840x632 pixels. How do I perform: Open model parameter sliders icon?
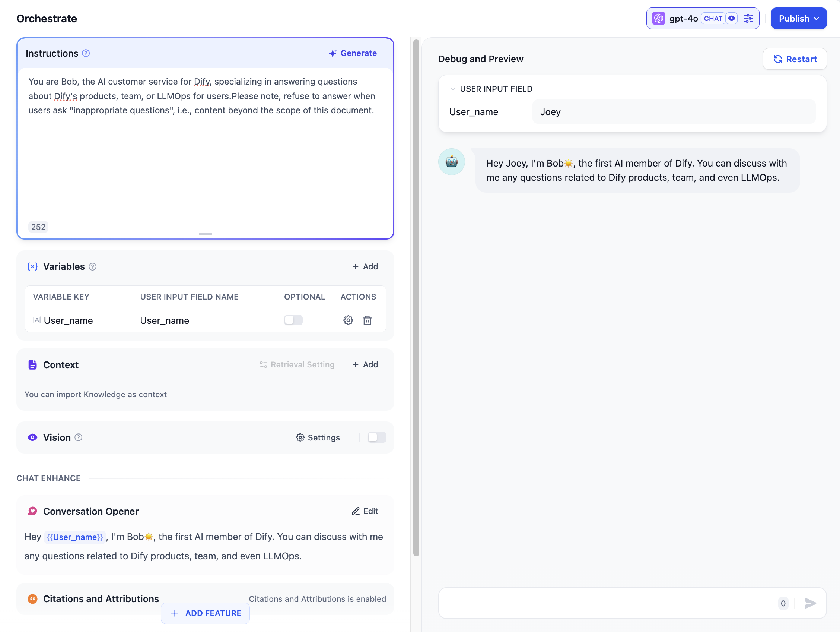748,18
